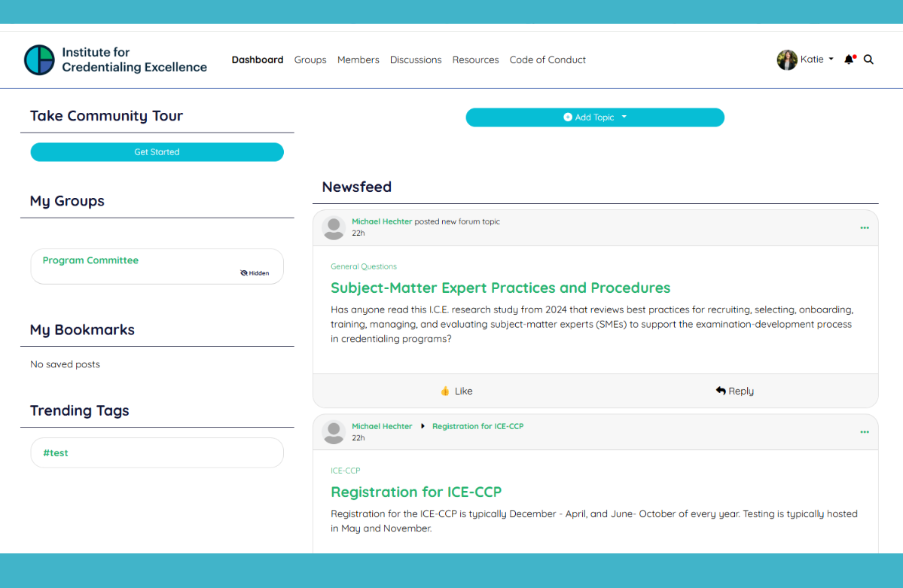Click the Take Community Tour heading
The height and width of the screenshot is (588, 903).
(x=106, y=116)
